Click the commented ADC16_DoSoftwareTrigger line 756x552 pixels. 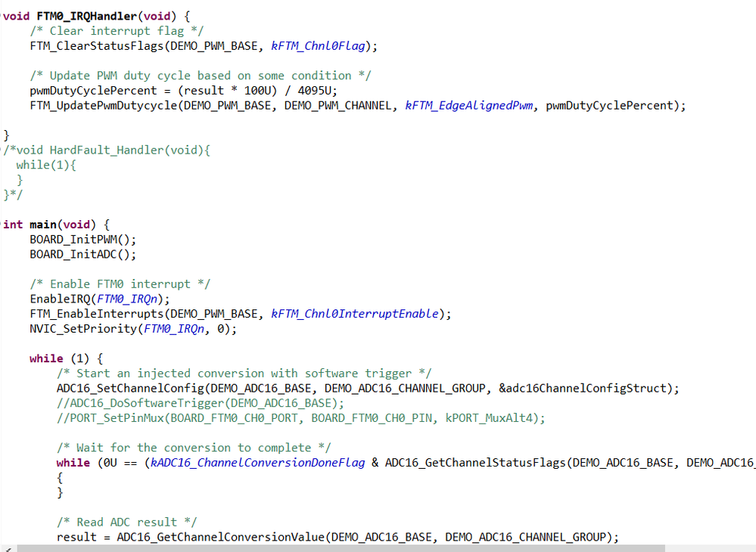151,402
